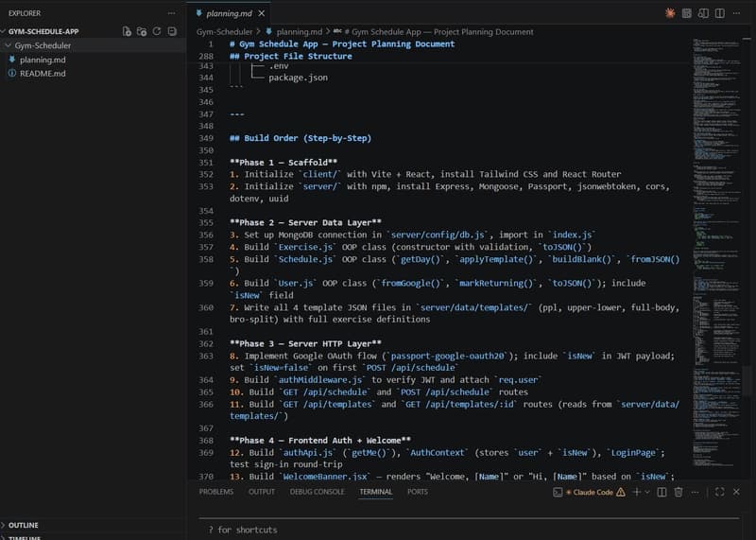This screenshot has width=756, height=540.
Task: Switch to the PROBLEMS panel tab
Action: (x=216, y=492)
